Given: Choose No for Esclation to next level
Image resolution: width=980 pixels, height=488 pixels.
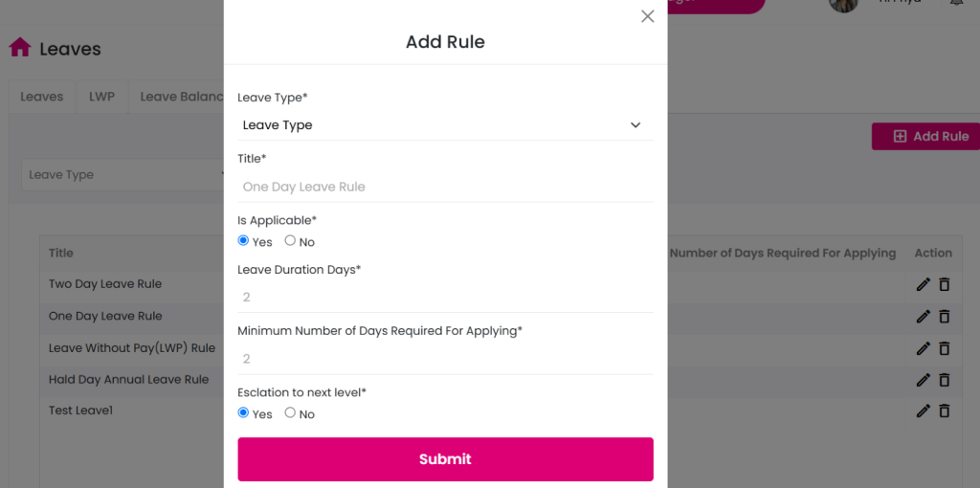Looking at the screenshot, I should pyautogui.click(x=290, y=412).
